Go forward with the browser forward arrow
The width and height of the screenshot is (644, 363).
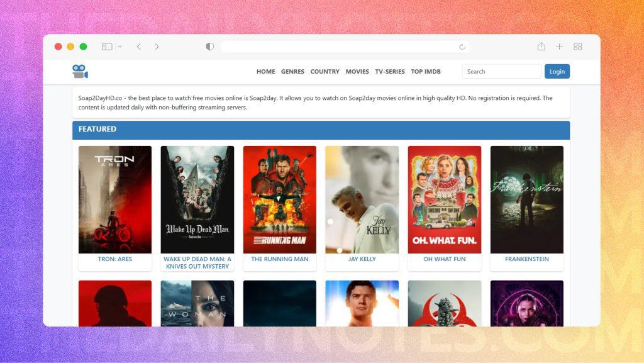[157, 47]
